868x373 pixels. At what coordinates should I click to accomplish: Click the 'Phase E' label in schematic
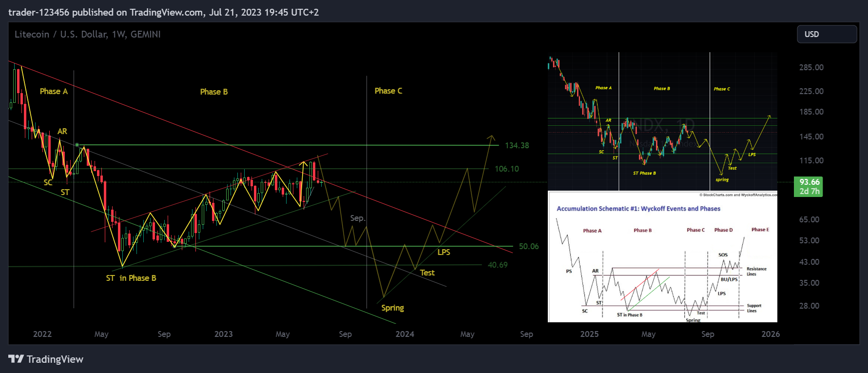[760, 230]
